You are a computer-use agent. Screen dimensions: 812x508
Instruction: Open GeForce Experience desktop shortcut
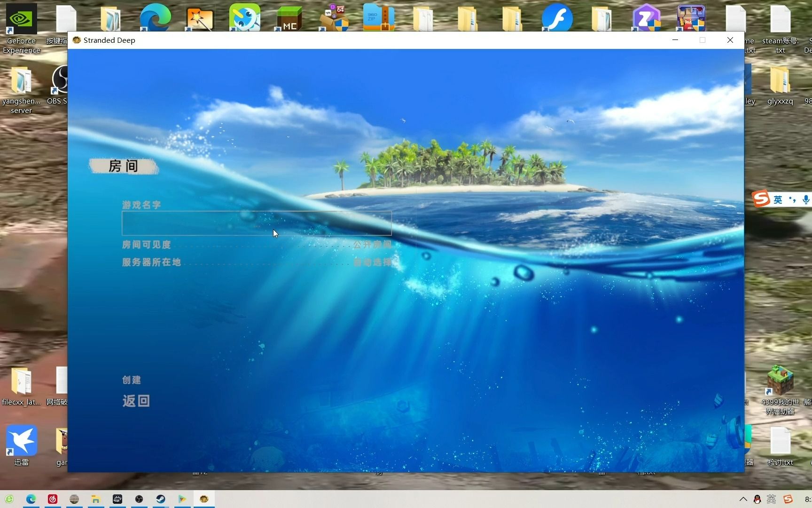point(21,28)
